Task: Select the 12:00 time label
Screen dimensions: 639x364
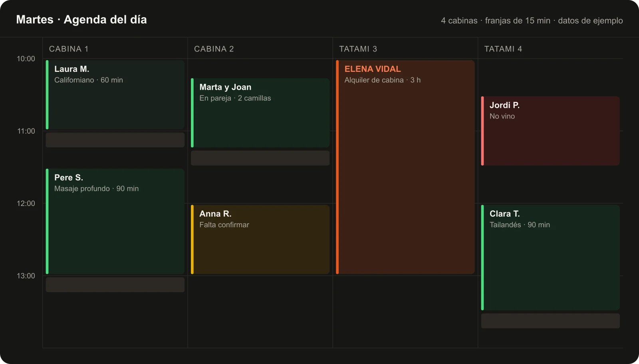Action: tap(26, 203)
